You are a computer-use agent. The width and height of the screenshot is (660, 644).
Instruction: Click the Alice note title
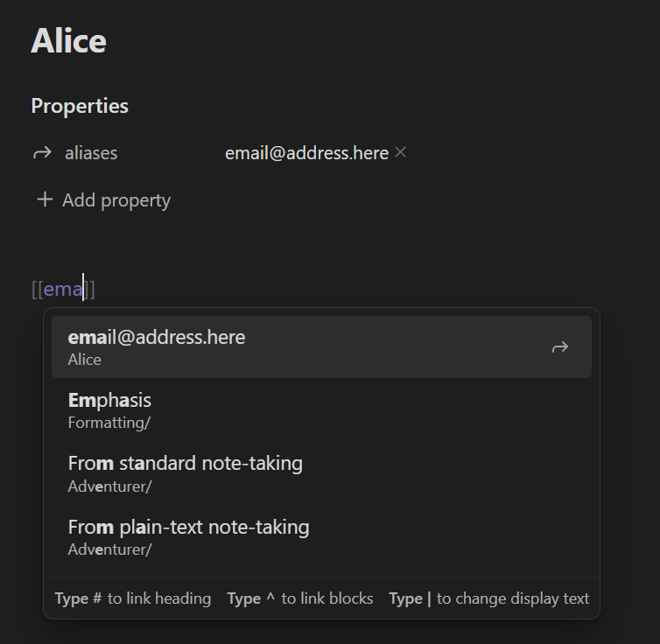[x=68, y=41]
